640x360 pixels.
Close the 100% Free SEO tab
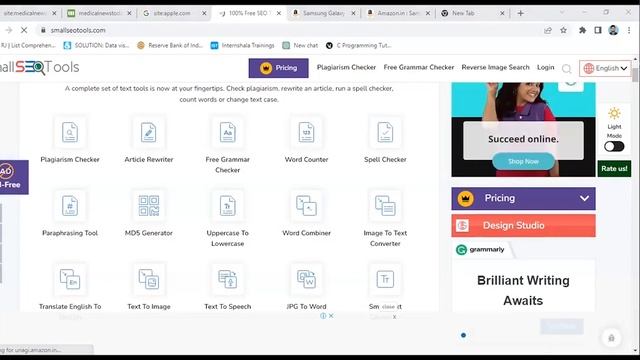point(279,13)
